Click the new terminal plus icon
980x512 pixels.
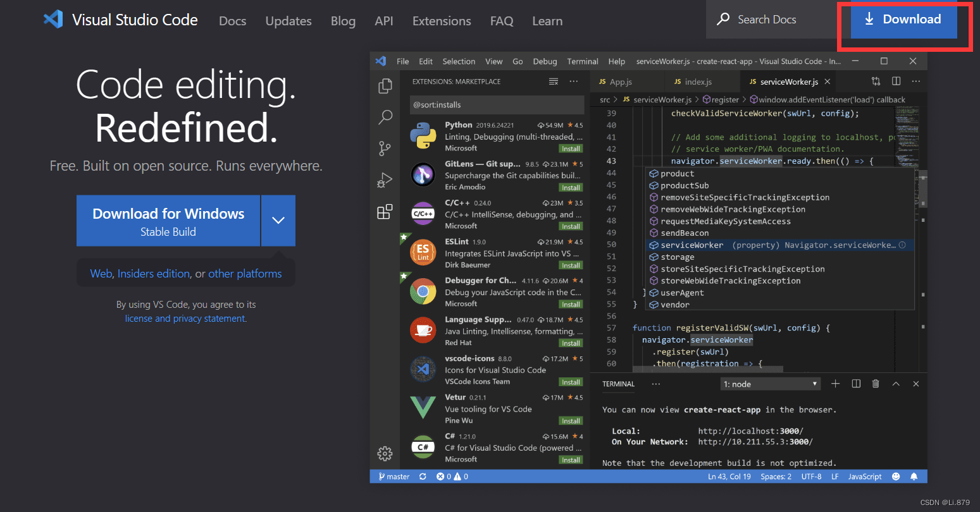coord(835,384)
